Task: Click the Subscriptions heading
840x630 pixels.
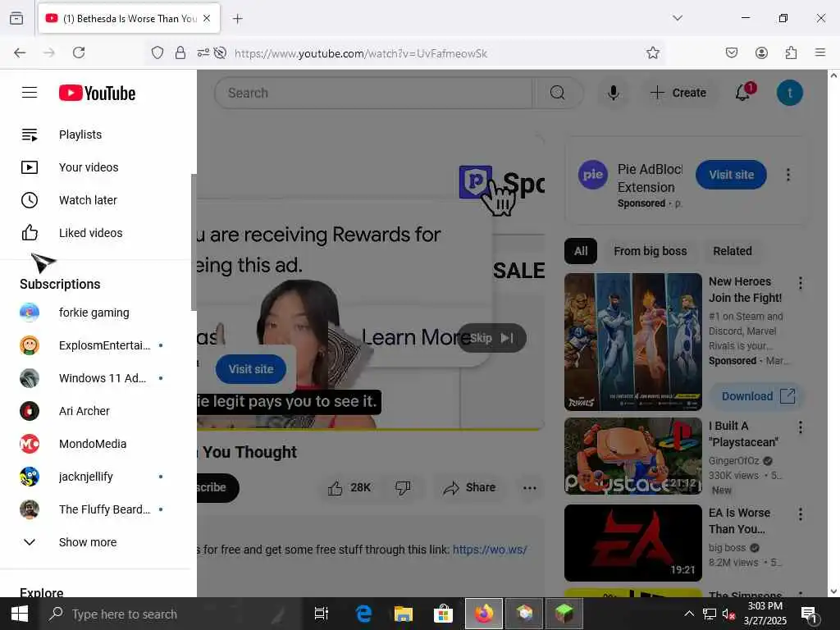Action: pyautogui.click(x=60, y=284)
